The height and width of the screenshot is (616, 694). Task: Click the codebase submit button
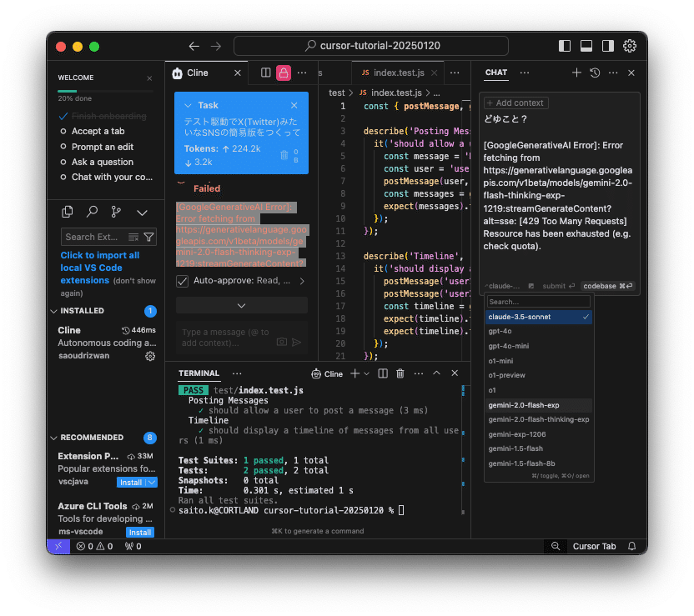coord(608,286)
